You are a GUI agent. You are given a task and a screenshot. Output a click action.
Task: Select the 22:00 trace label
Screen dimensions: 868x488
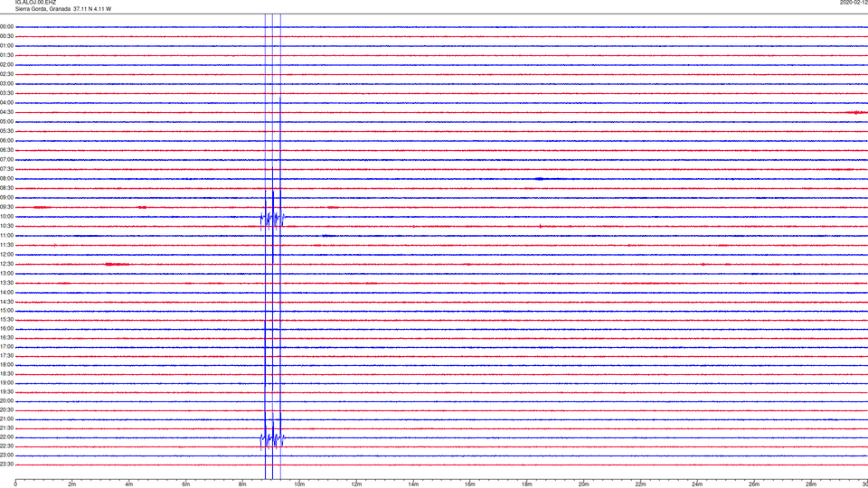6,437
